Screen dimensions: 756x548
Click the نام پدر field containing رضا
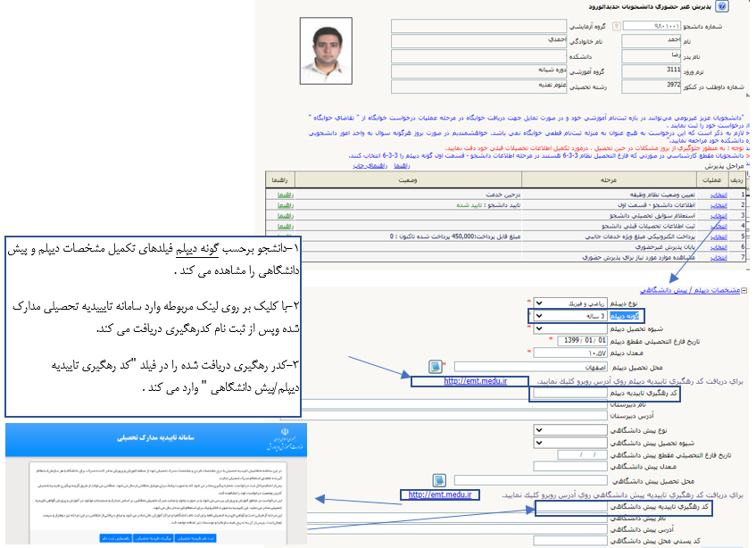point(652,56)
